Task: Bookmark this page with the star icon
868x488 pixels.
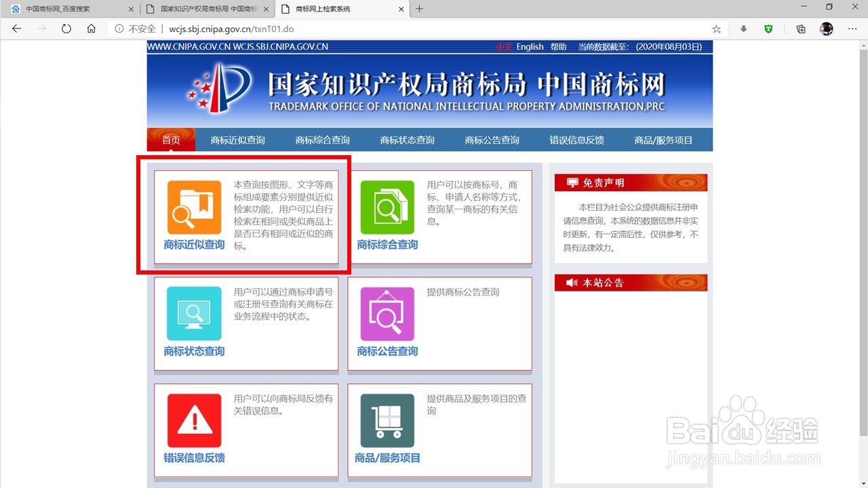Action: click(x=716, y=29)
